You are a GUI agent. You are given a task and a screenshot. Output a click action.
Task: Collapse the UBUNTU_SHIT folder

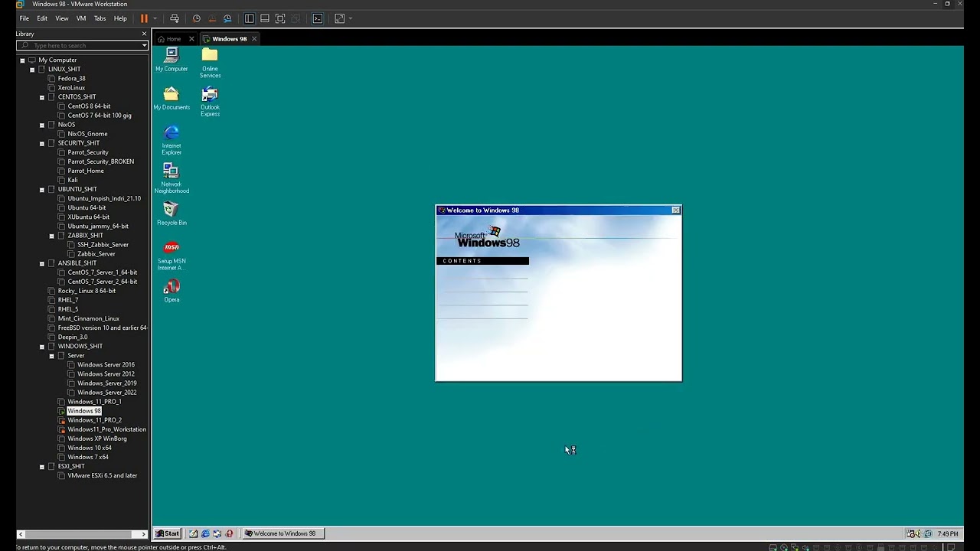(42, 189)
